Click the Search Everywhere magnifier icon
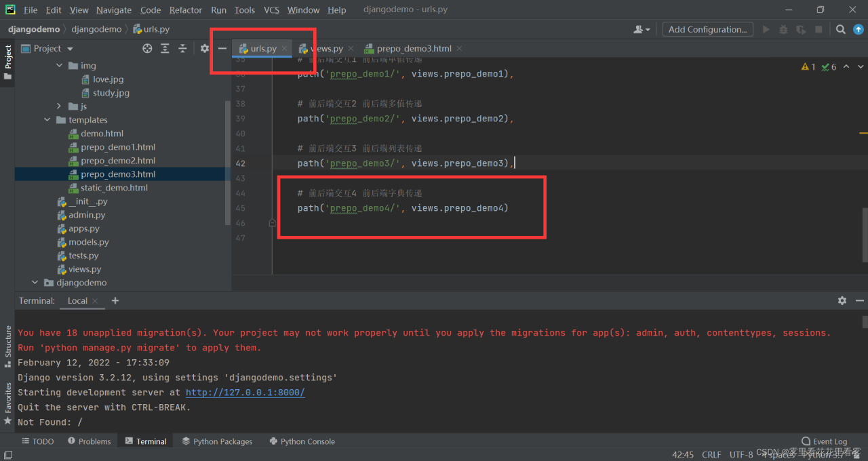This screenshot has height=461, width=868. 840,29
